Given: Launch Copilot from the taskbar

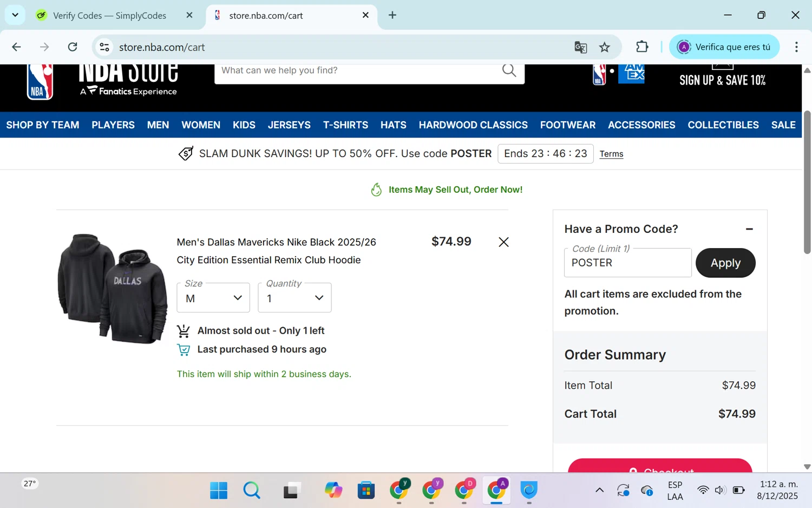Looking at the screenshot, I should [x=333, y=490].
